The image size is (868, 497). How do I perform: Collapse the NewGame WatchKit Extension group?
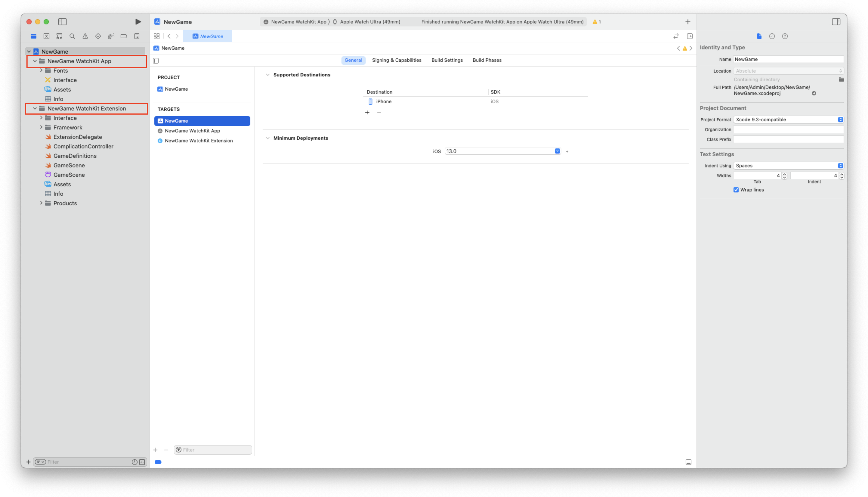click(35, 109)
